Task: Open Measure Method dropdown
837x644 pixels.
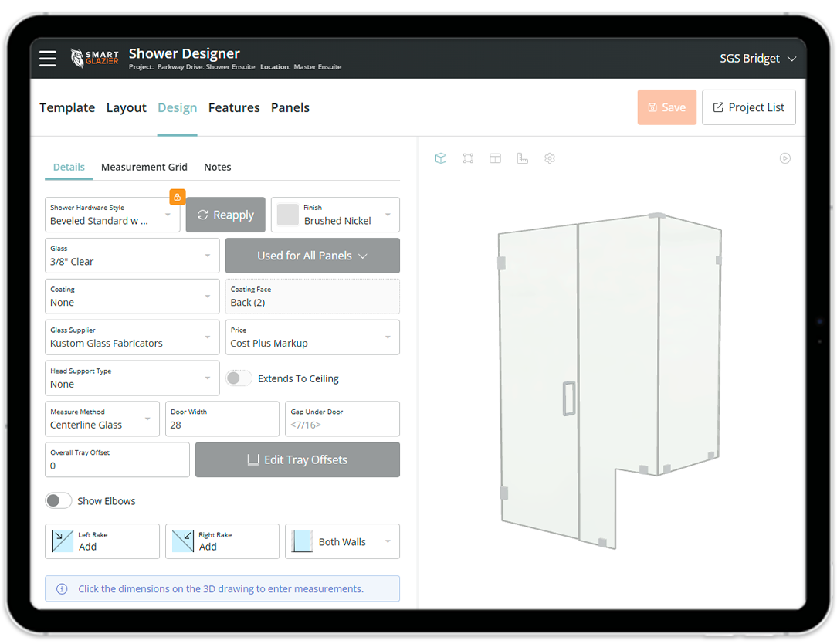Action: [x=102, y=419]
